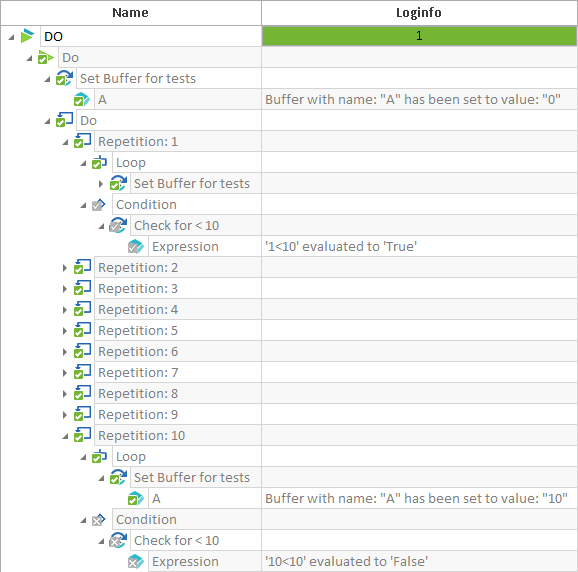The image size is (578, 572).
Task: Click the Set Buffer for tests icon under Do
Action: point(64,78)
